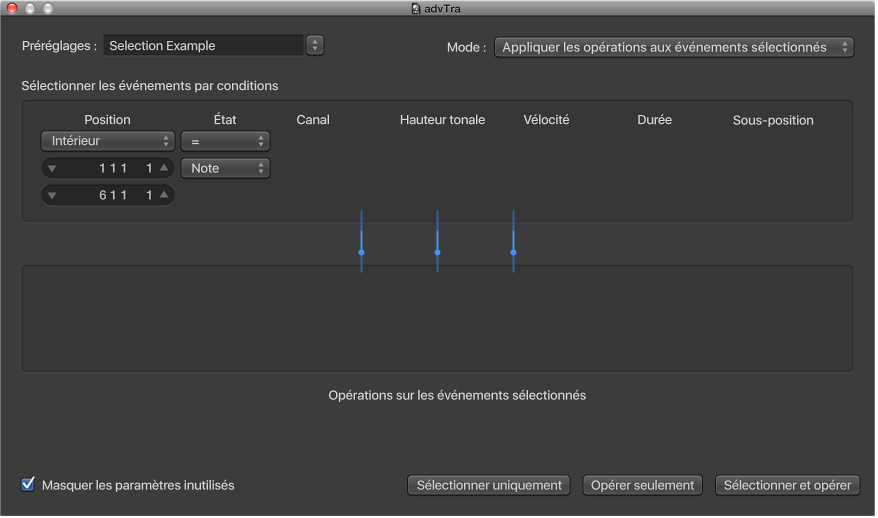
Task: Click the Sélectionner uniquement button
Action: 489,486
